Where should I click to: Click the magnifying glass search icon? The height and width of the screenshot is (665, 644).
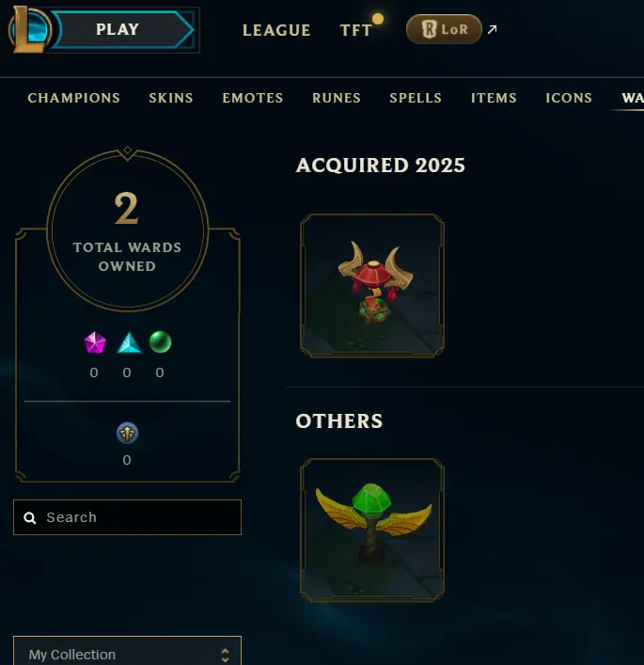[30, 518]
